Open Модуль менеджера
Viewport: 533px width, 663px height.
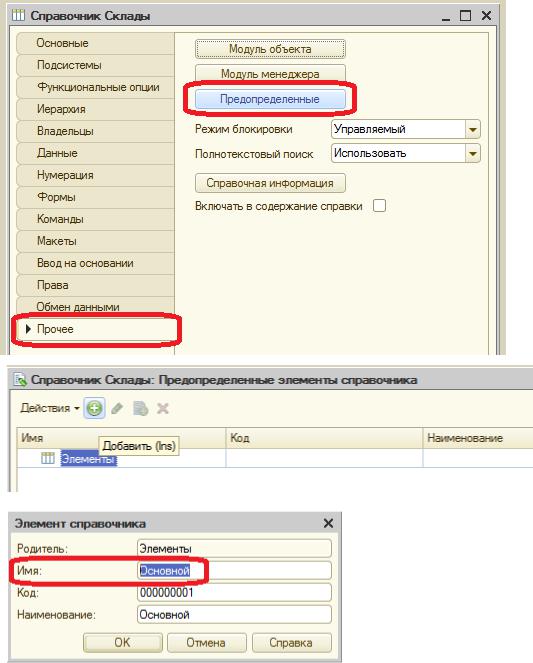point(270,74)
